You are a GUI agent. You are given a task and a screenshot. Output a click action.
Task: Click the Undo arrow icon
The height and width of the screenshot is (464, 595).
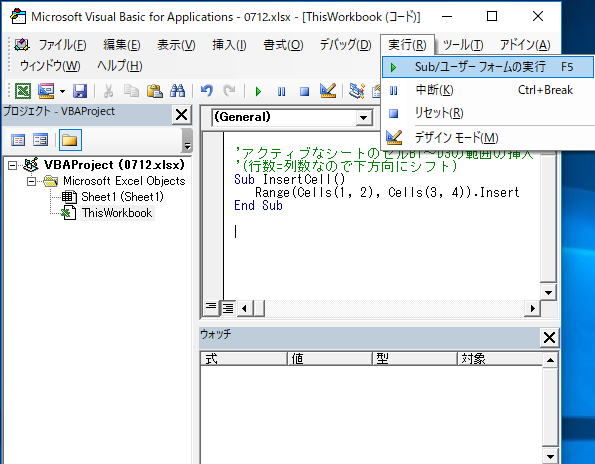206,91
